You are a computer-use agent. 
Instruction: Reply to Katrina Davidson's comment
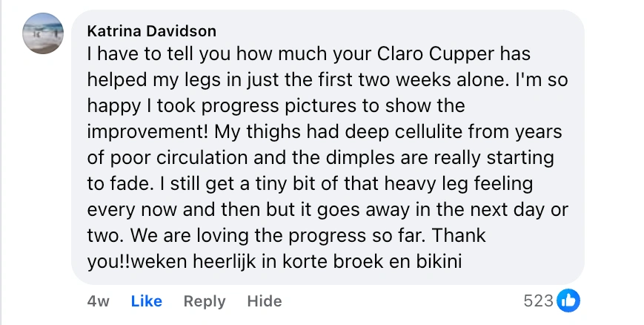tap(205, 301)
